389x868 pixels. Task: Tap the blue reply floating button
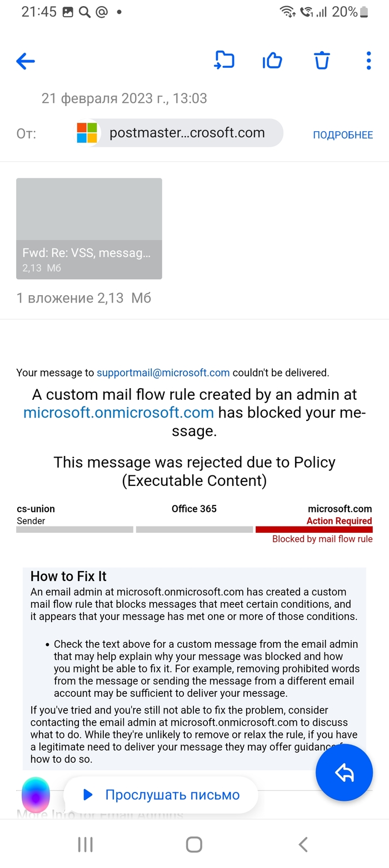tap(344, 772)
